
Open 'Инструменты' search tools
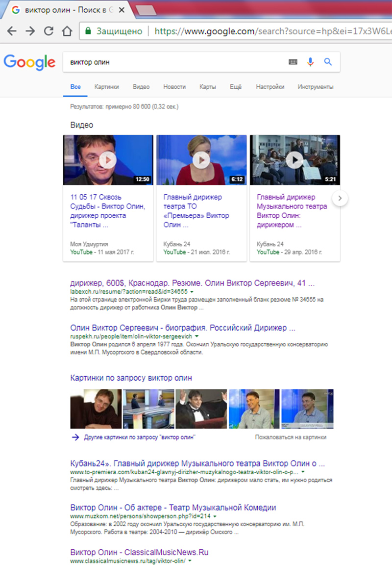click(x=316, y=87)
